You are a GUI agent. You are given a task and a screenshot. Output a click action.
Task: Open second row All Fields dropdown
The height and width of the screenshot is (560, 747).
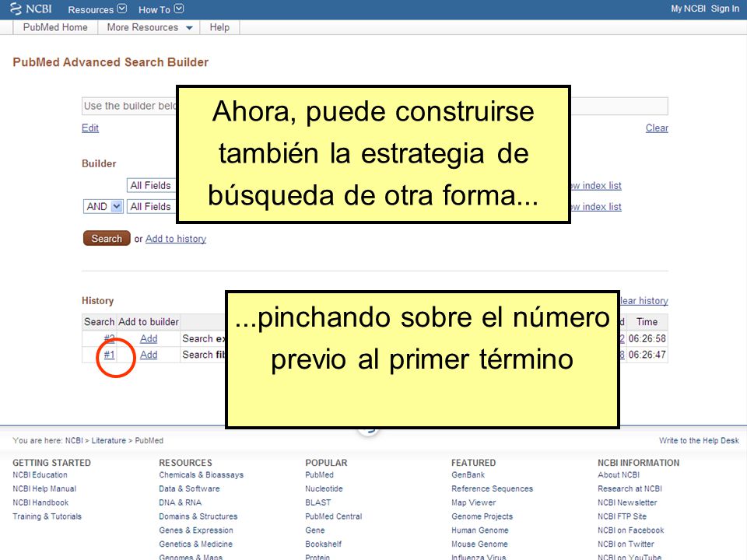tap(152, 206)
